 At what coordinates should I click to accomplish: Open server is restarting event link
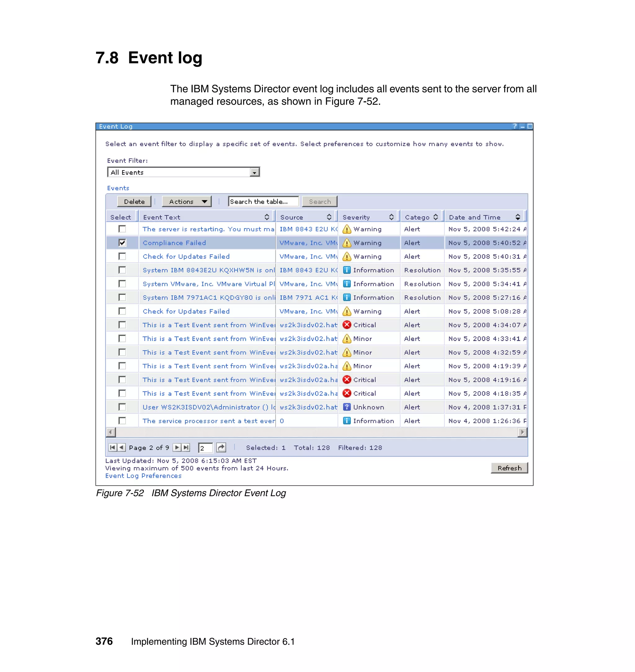click(208, 229)
